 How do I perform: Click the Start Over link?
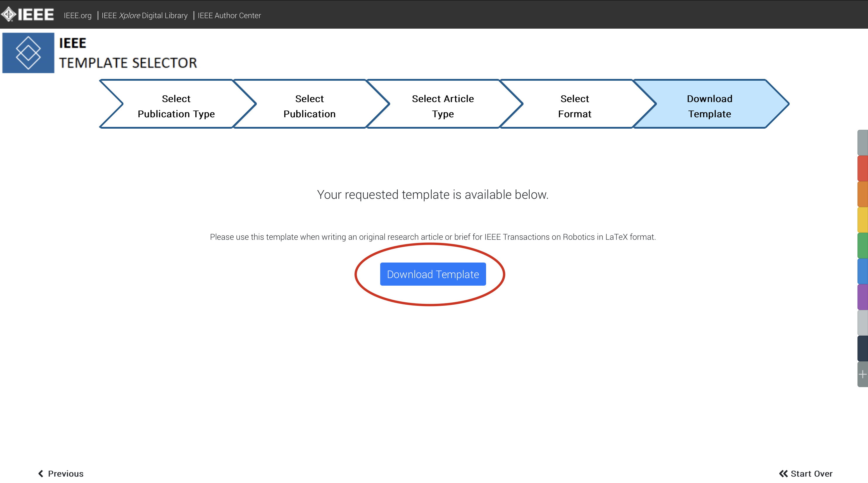[x=806, y=474]
